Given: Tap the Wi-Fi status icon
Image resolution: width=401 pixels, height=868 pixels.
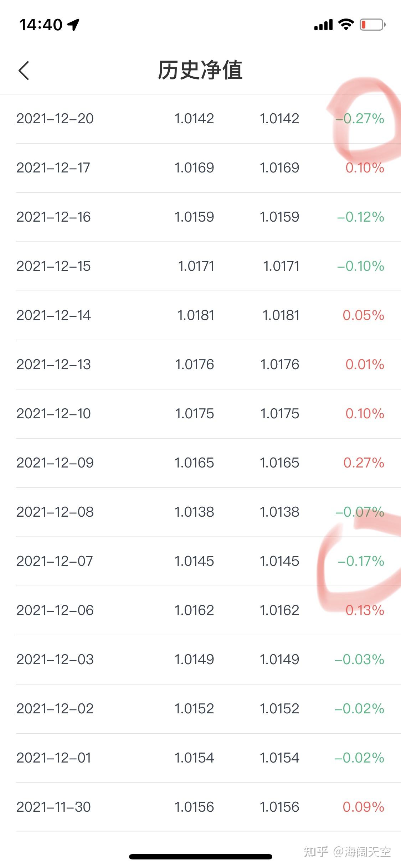Looking at the screenshot, I should click(345, 24).
